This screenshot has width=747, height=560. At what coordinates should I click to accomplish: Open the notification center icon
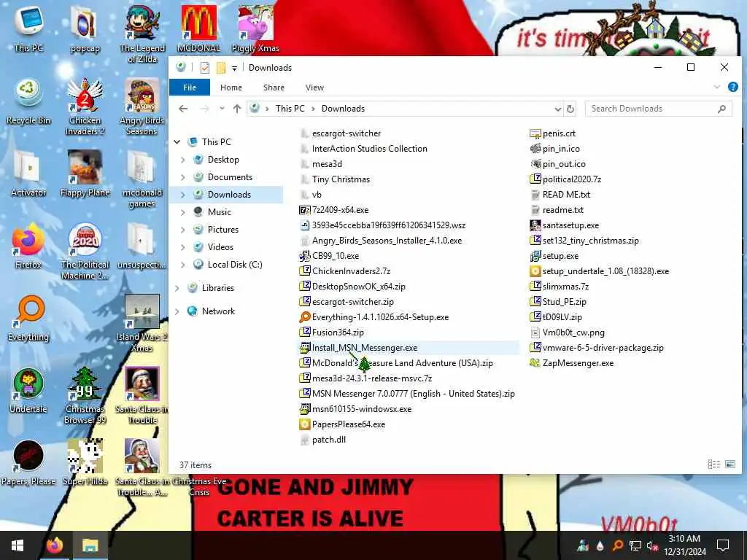(723, 545)
